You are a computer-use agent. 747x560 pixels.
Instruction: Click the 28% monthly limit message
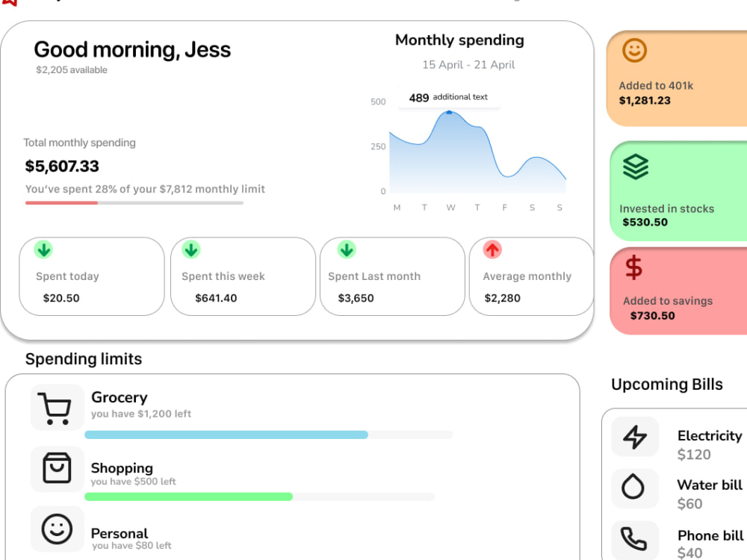coord(145,189)
